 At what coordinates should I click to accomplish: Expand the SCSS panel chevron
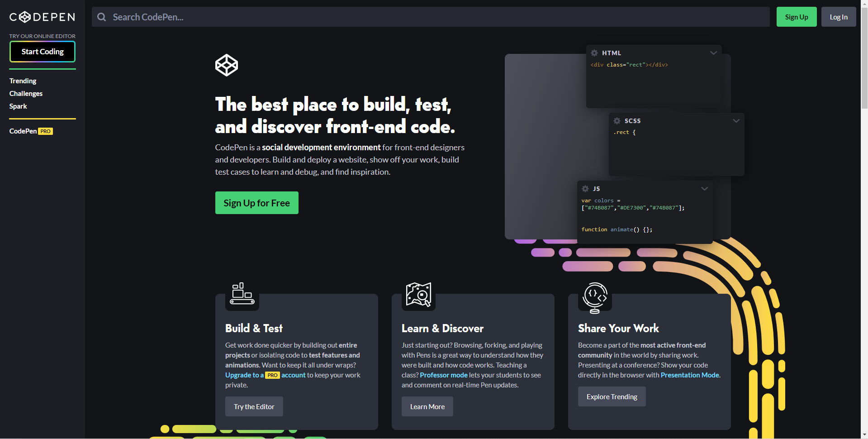[736, 121]
